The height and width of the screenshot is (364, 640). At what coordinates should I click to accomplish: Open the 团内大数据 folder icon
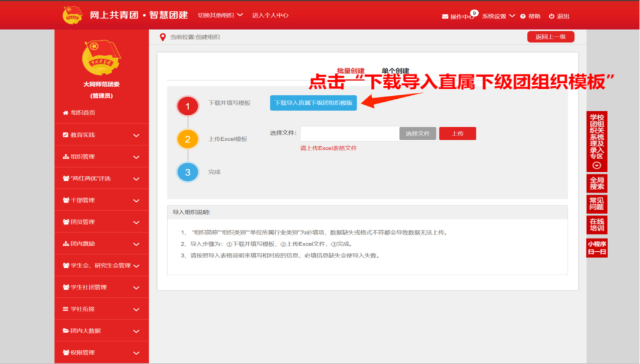point(65,330)
